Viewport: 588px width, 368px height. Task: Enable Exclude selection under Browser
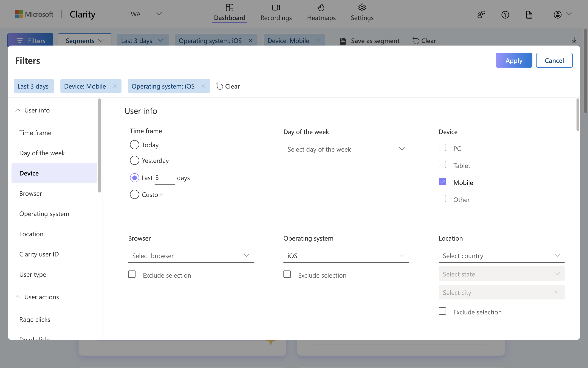(x=132, y=274)
